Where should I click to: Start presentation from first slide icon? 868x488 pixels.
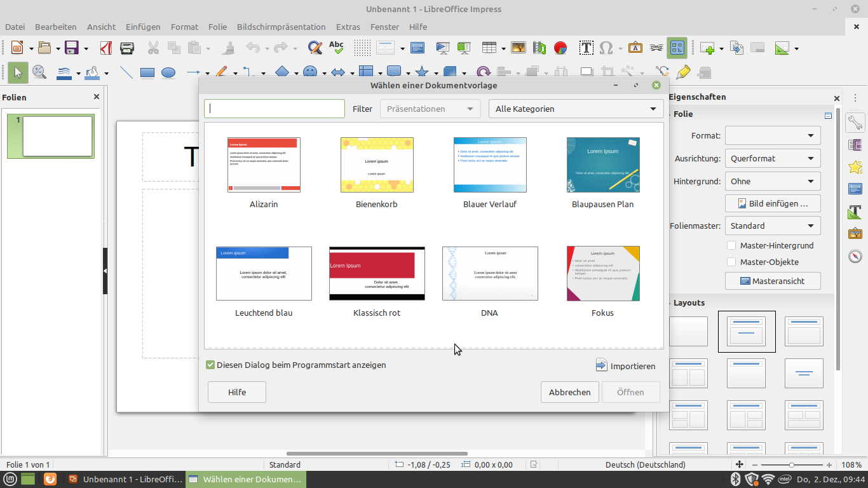pyautogui.click(x=443, y=48)
